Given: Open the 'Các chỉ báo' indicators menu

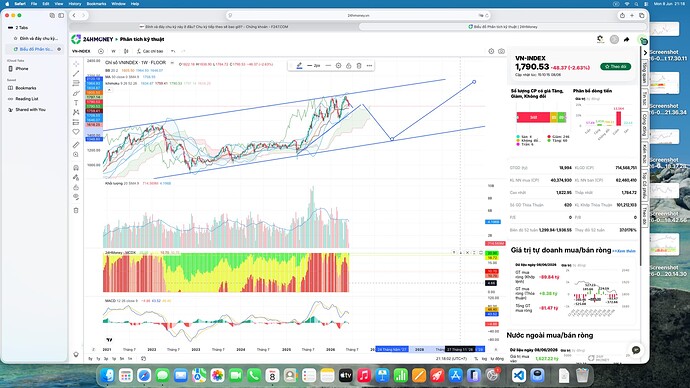Looking at the screenshot, I should (150, 51).
